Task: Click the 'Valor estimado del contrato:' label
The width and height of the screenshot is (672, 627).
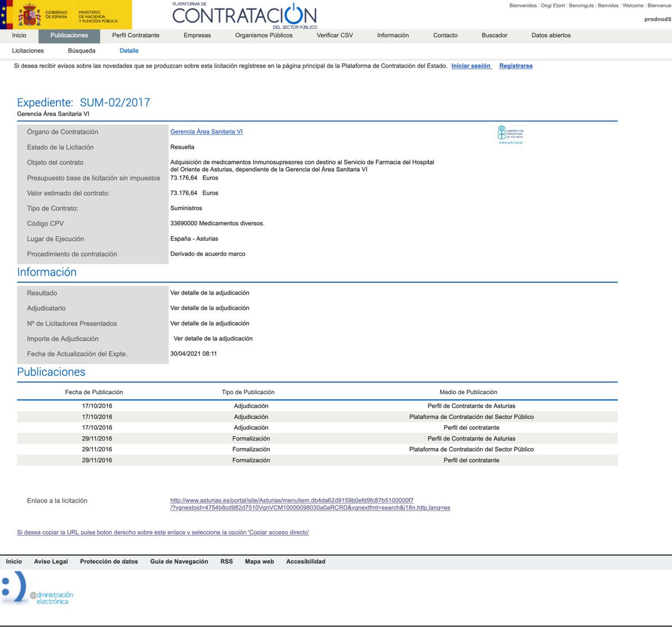Action: coord(68,193)
